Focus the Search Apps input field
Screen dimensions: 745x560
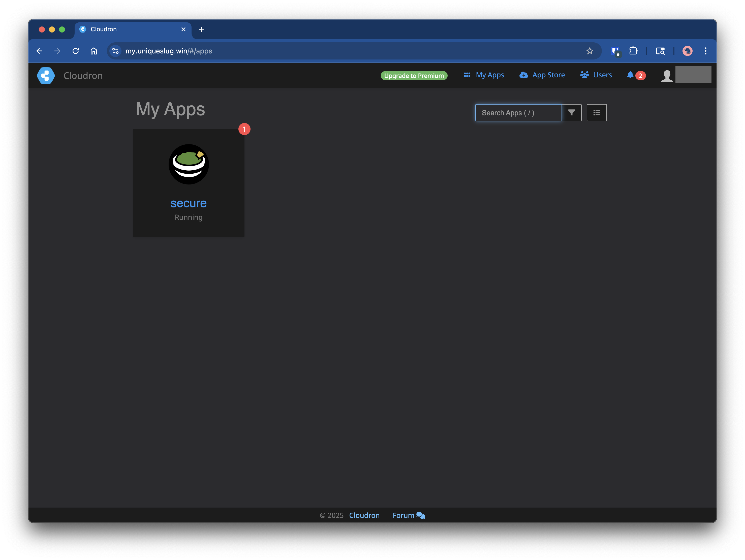pos(518,112)
